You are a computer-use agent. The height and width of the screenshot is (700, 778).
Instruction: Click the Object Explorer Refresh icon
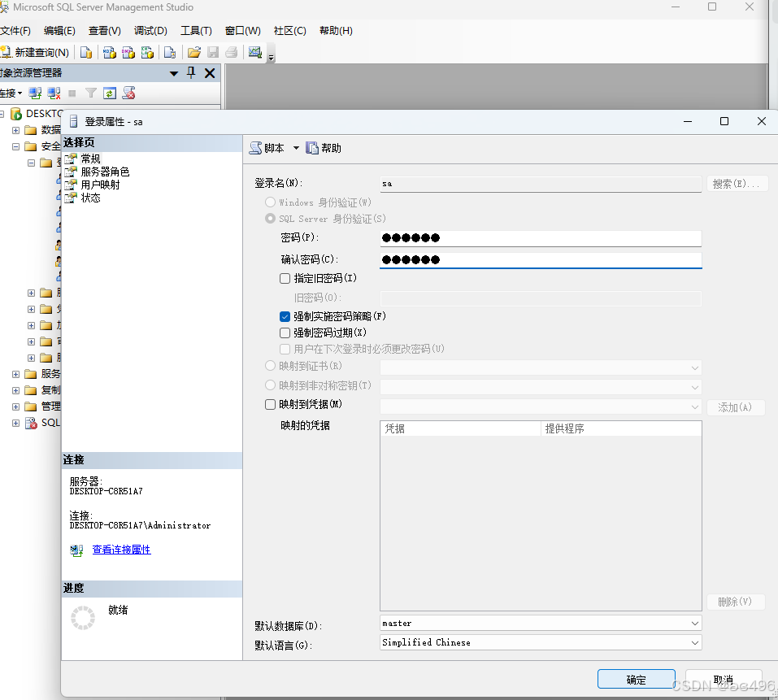(110, 93)
